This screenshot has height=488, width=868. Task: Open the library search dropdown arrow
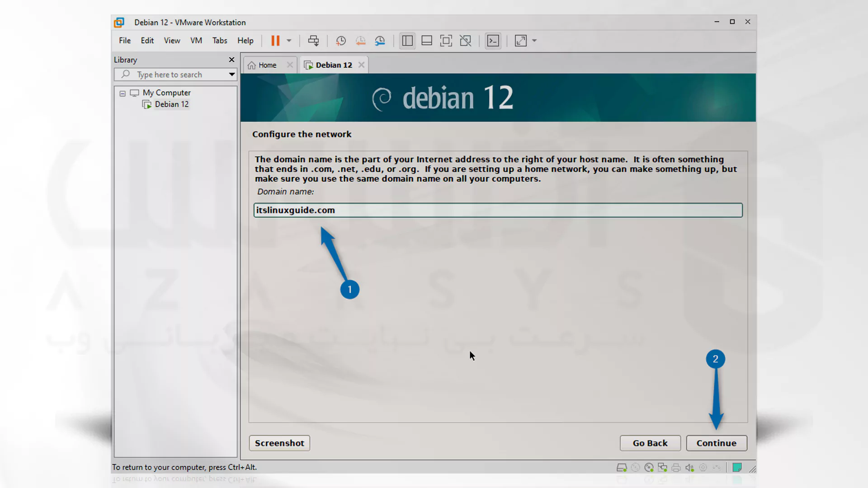[231, 75]
